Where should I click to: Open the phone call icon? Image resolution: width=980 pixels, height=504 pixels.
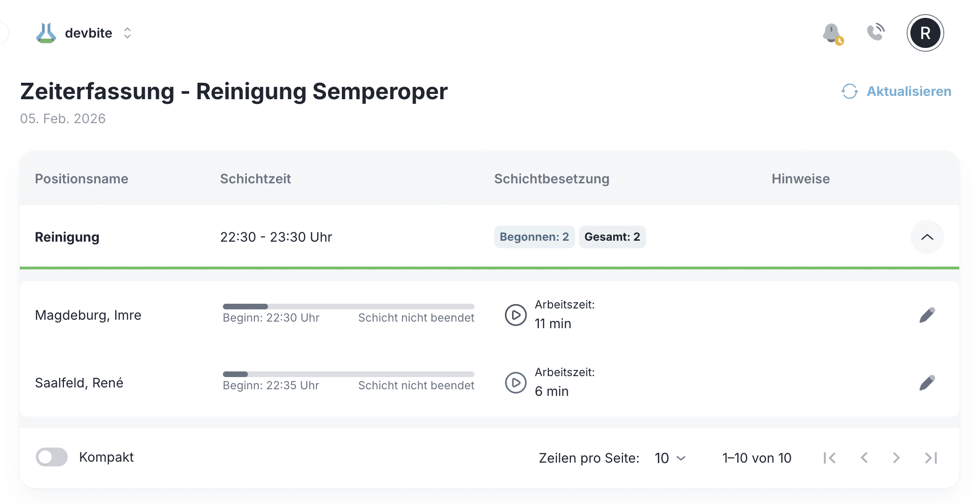click(x=876, y=33)
